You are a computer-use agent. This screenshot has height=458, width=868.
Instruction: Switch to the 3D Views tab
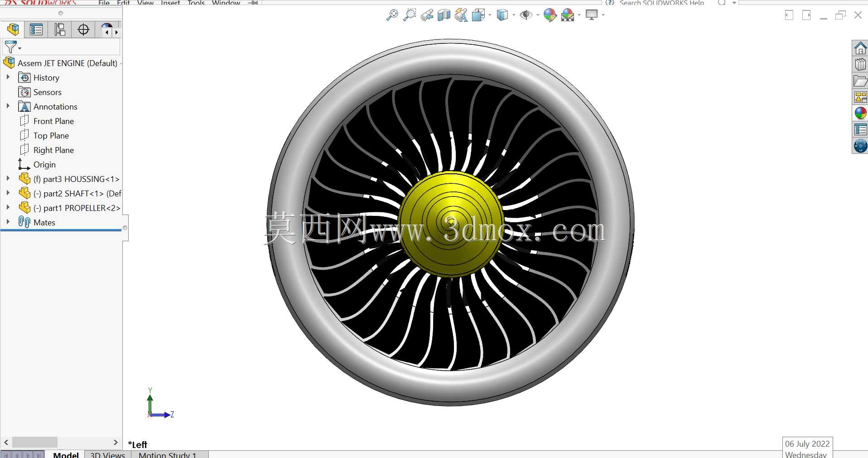point(107,454)
